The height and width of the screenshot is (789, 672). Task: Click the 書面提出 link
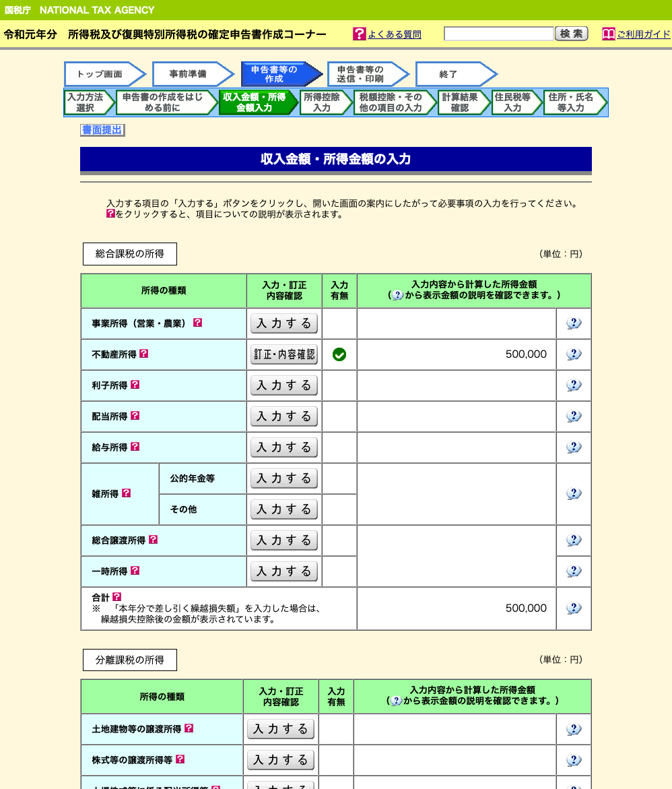pyautogui.click(x=102, y=130)
